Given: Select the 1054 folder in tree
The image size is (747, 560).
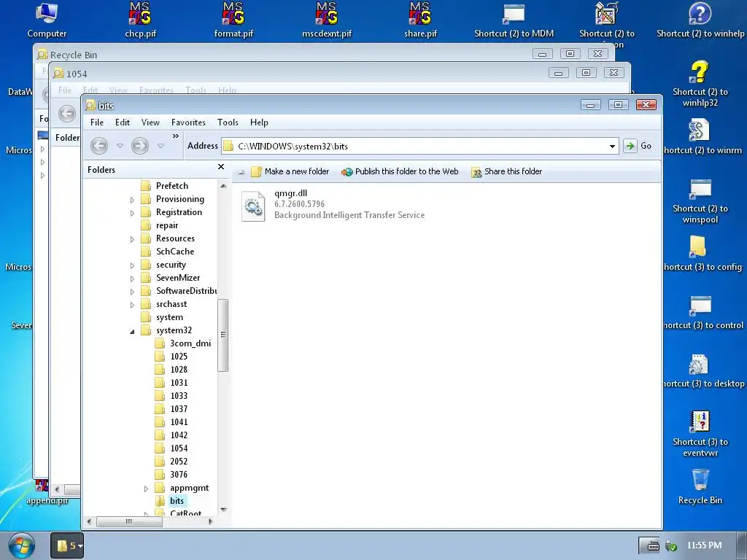Looking at the screenshot, I should tap(179, 448).
